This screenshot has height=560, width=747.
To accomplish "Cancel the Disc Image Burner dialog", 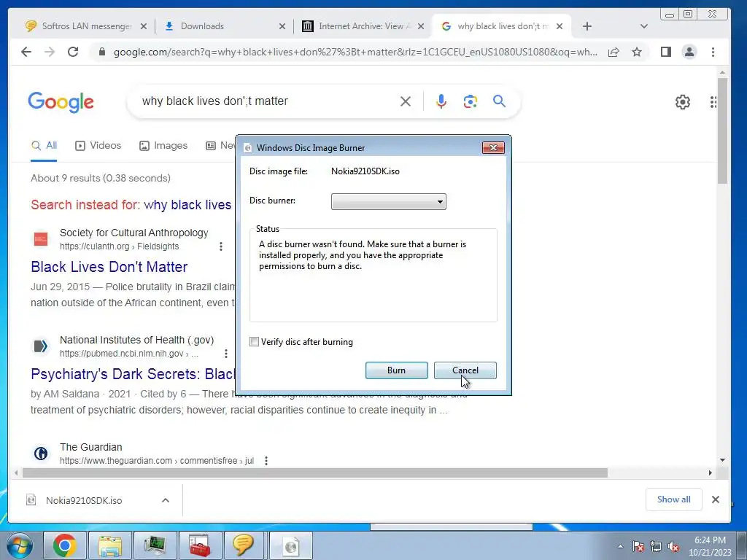I will pyautogui.click(x=465, y=370).
